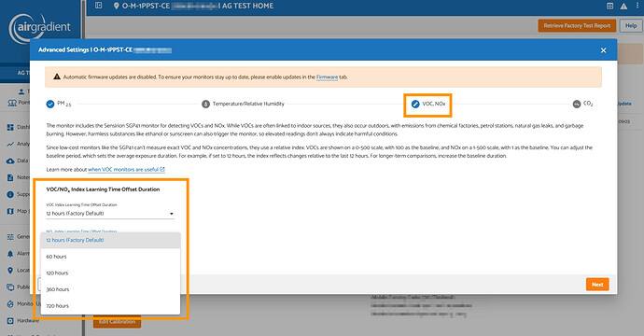The image size is (644, 336).
Task: Go to Temperature/Relative Humidity step
Action: click(x=244, y=104)
